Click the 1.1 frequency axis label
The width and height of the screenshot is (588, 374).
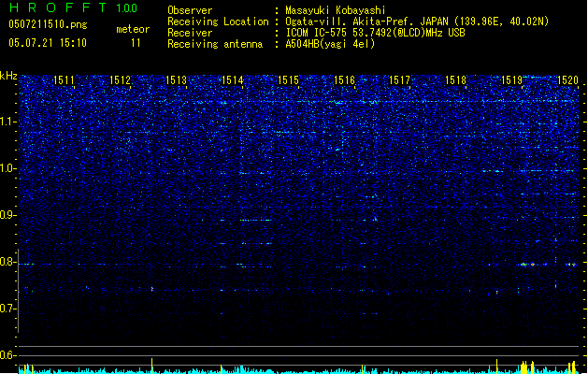[7, 122]
